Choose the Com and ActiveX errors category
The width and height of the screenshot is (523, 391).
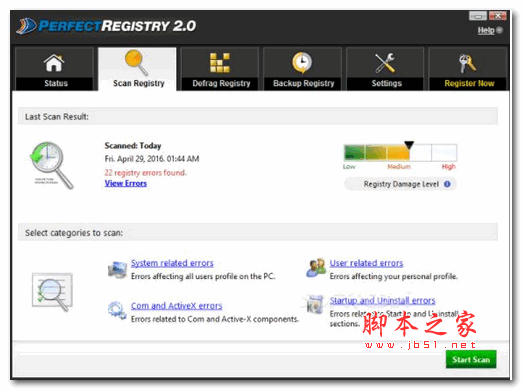[x=176, y=306]
